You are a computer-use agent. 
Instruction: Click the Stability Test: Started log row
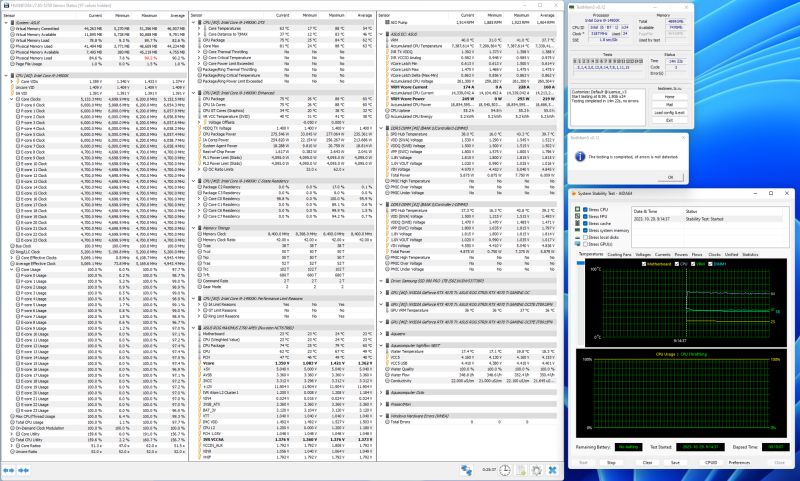click(707, 219)
